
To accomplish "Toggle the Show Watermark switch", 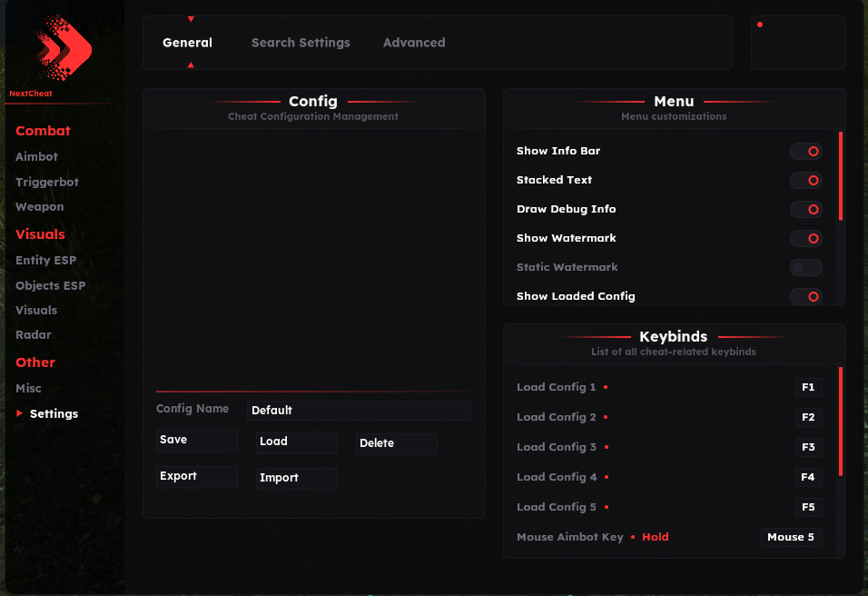I will [x=805, y=239].
